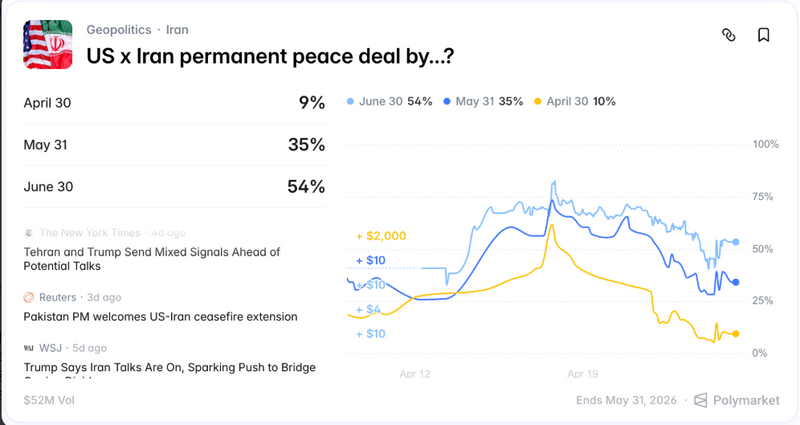The height and width of the screenshot is (425, 800).
Task: Open the Trump Says Iran Talks article
Action: click(x=169, y=367)
